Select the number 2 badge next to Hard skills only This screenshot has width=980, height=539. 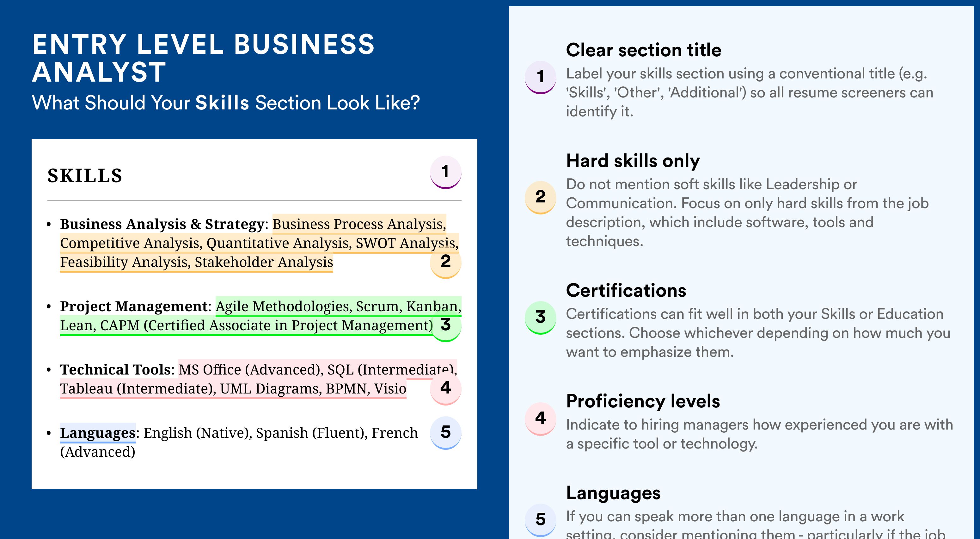pyautogui.click(x=541, y=197)
